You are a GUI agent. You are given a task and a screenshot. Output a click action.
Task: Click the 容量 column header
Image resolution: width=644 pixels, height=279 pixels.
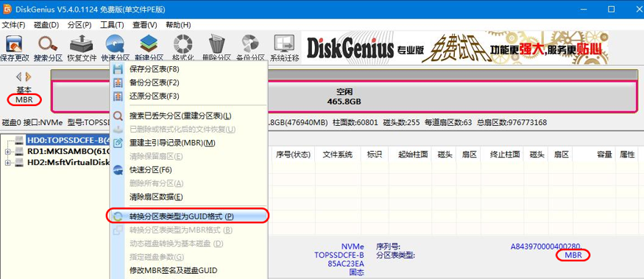pos(595,155)
